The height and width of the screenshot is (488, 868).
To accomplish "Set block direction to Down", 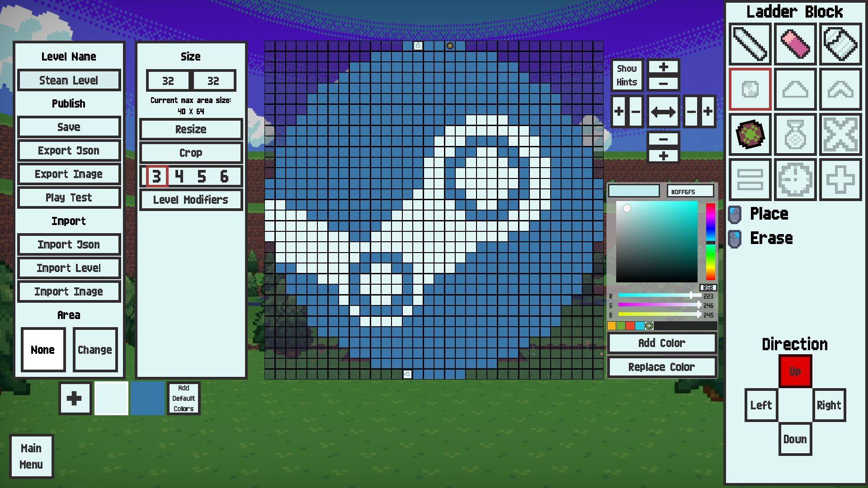I will point(795,439).
